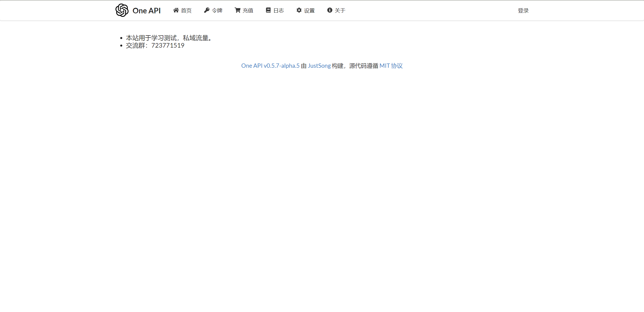
Task: Click the shopping cart icon beside 充值
Action: (x=237, y=10)
